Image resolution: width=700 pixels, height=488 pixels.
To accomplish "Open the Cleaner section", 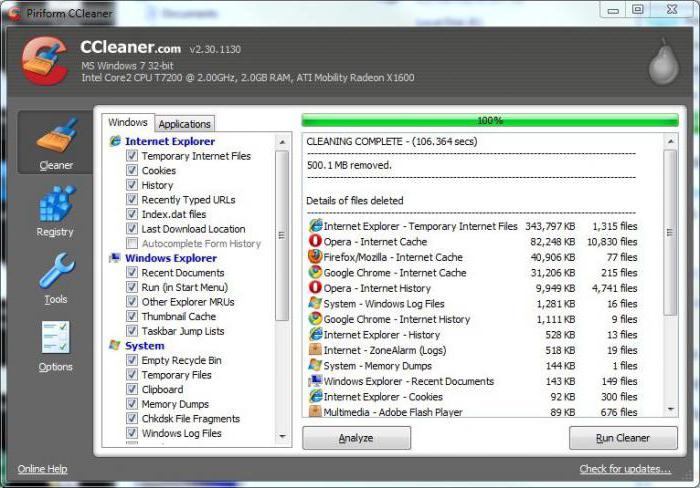I will [55, 143].
